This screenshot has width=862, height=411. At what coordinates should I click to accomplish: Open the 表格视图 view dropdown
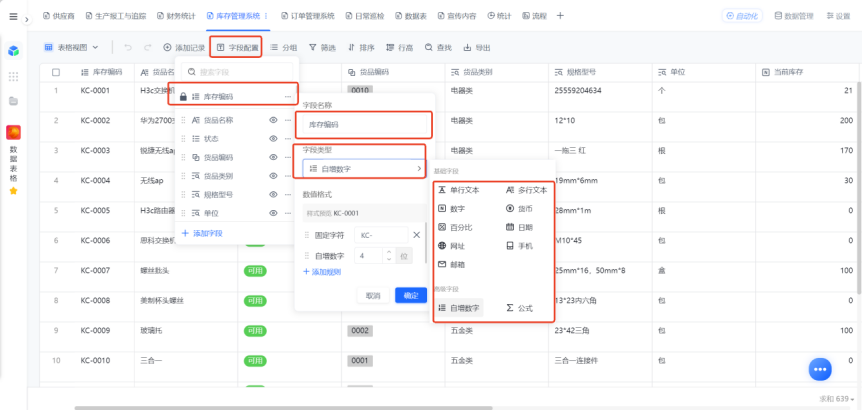click(71, 48)
